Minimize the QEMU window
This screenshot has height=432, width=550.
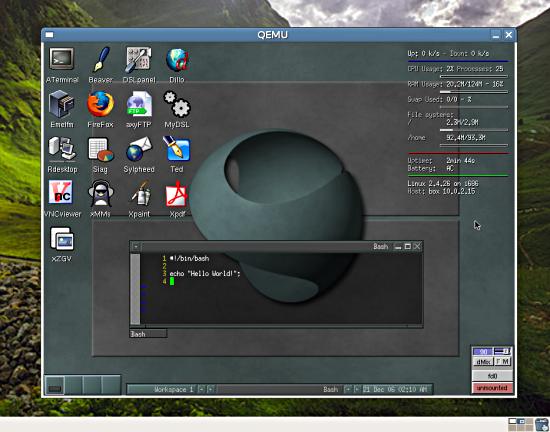point(496,35)
